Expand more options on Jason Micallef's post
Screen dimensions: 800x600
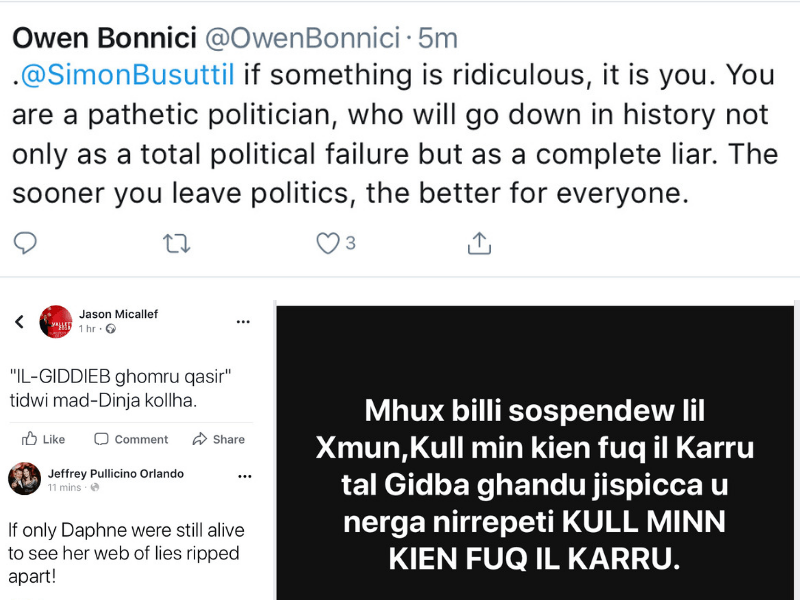pos(243,322)
